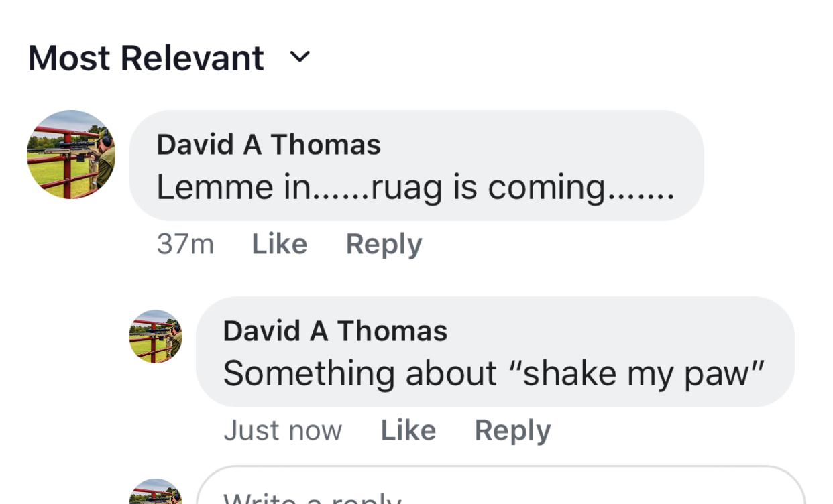Screen dimensions: 833x504
Task: Click the "Lemme in" comment text
Action: pos(228,188)
